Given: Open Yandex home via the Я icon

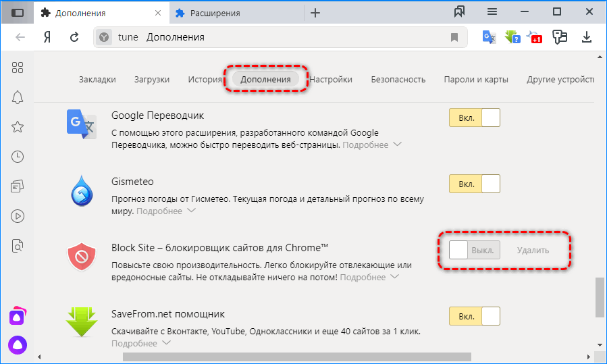Looking at the screenshot, I should coord(47,37).
